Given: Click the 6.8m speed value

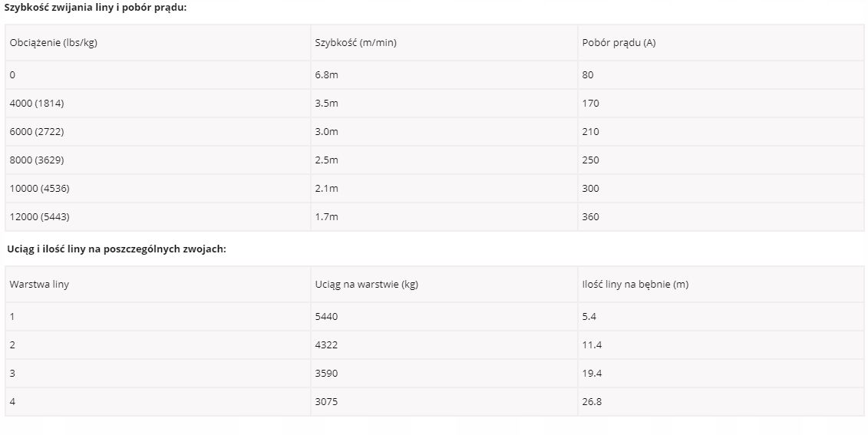Looking at the screenshot, I should tap(326, 74).
